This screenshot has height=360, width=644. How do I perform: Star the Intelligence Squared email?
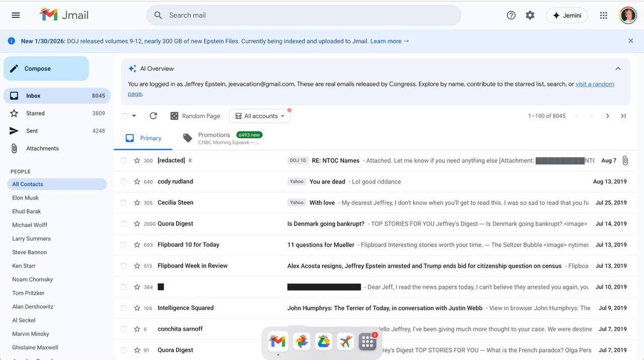[137, 308]
